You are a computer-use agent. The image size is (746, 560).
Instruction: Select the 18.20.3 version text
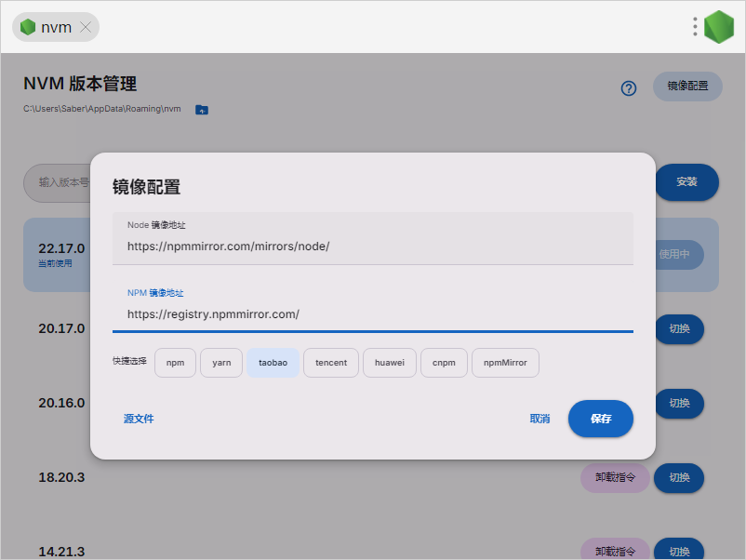click(61, 477)
